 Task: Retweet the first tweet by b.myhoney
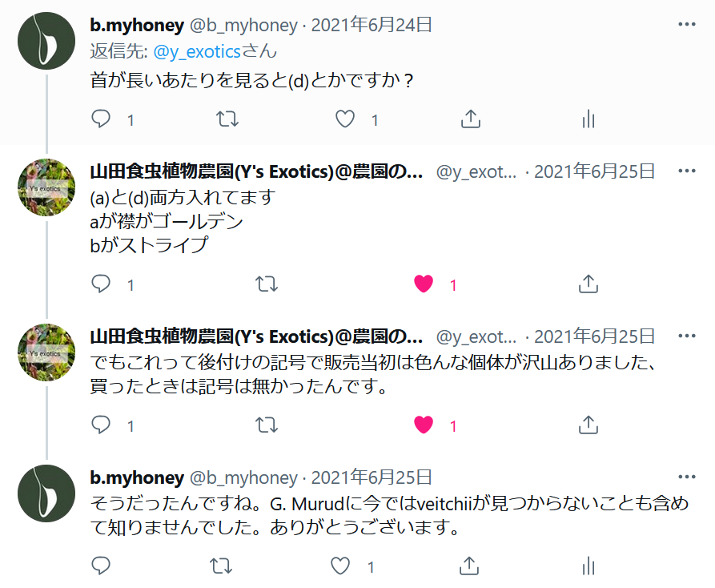tap(227, 119)
